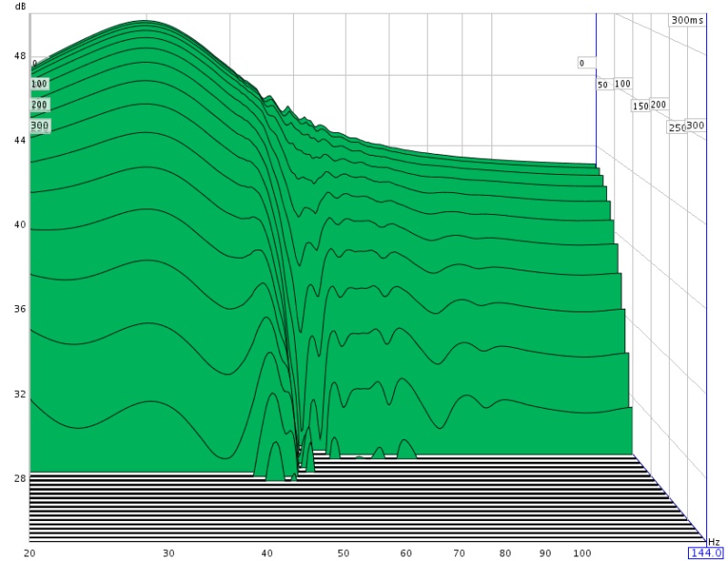728x561 pixels.
Task: Select the 144.0 Hz frequency readout box
Action: point(706,553)
